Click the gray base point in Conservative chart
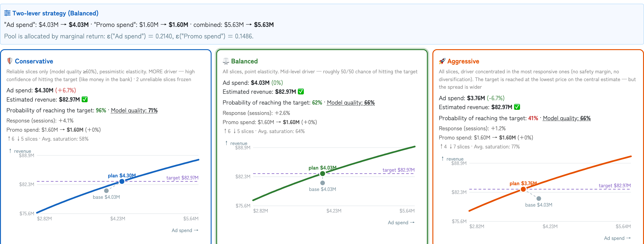Screen dimensions: 644x244 106,190
